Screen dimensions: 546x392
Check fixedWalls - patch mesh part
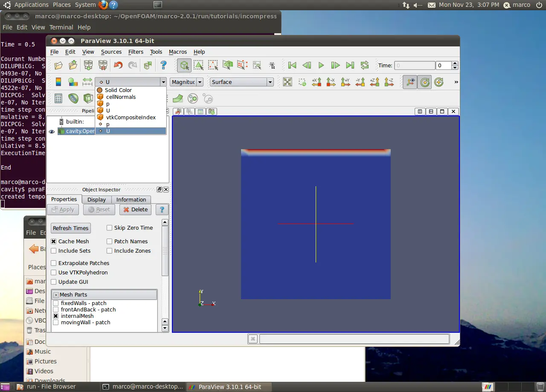coord(56,303)
